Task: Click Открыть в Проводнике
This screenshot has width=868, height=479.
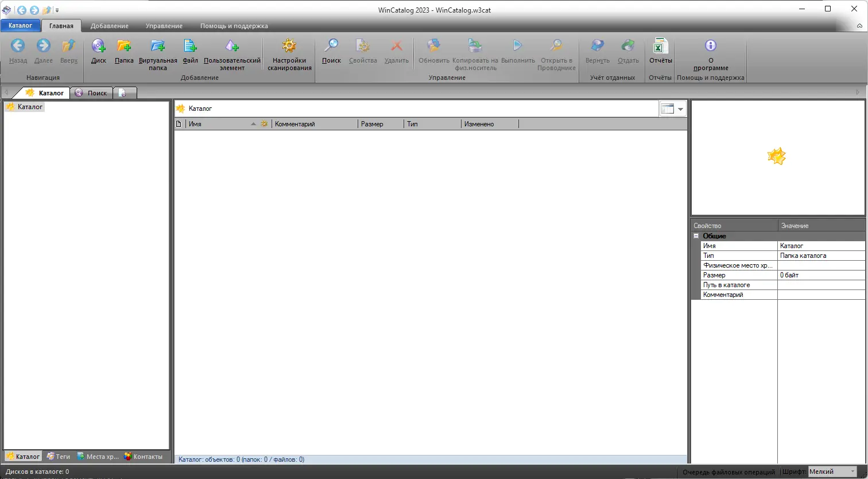Action: click(556, 55)
